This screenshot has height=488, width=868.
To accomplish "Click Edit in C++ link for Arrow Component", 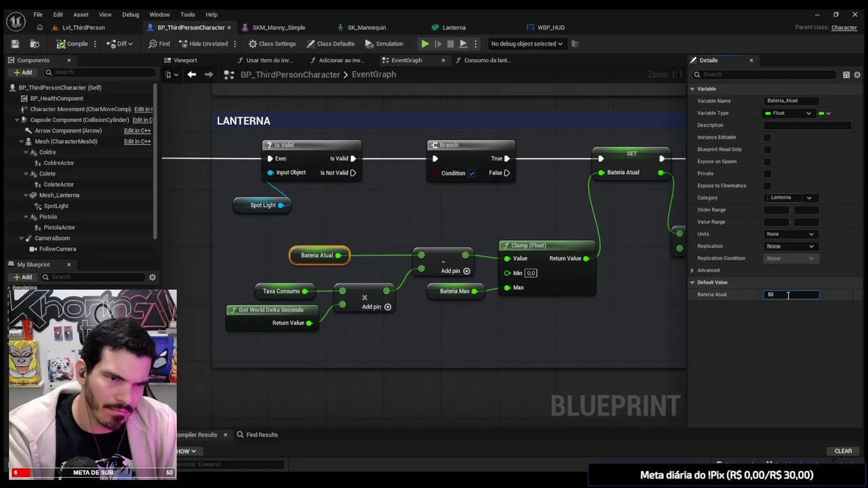I will point(137,131).
